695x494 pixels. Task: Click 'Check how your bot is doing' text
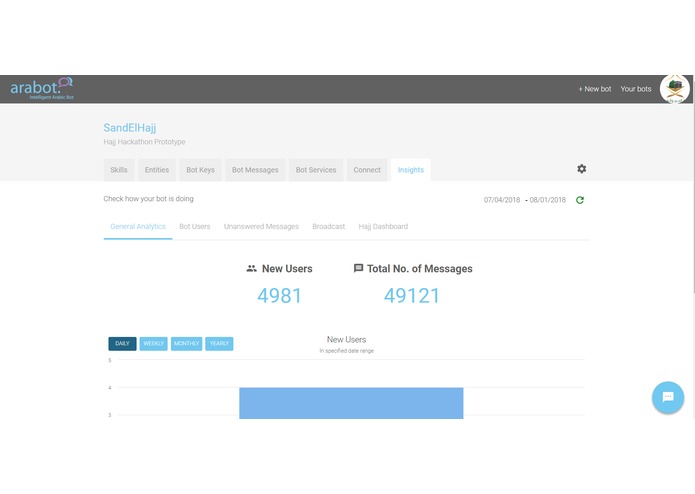(x=148, y=199)
